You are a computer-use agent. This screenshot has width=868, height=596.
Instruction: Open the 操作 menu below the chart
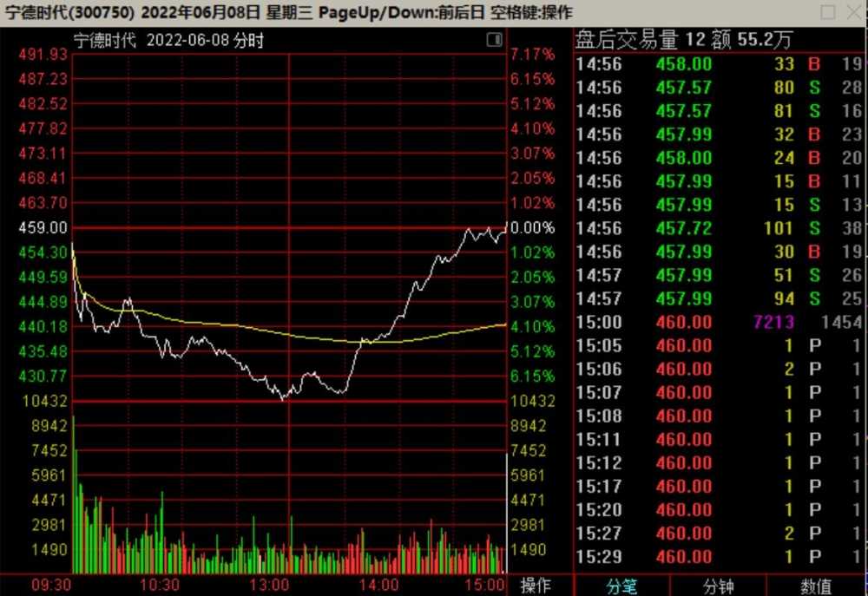(536, 586)
